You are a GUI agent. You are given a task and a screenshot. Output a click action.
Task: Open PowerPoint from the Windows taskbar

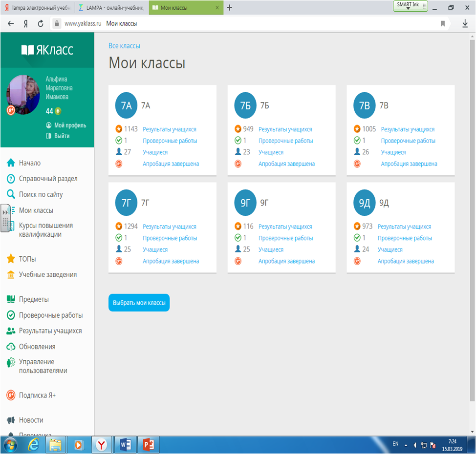(x=149, y=445)
